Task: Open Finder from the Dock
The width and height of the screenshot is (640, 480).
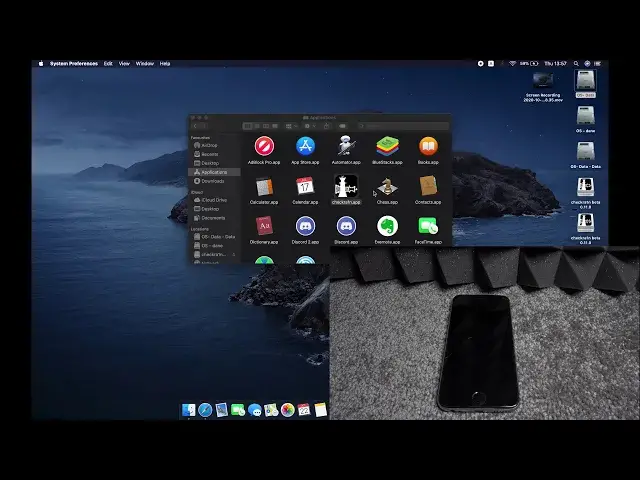Action: pyautogui.click(x=189, y=410)
